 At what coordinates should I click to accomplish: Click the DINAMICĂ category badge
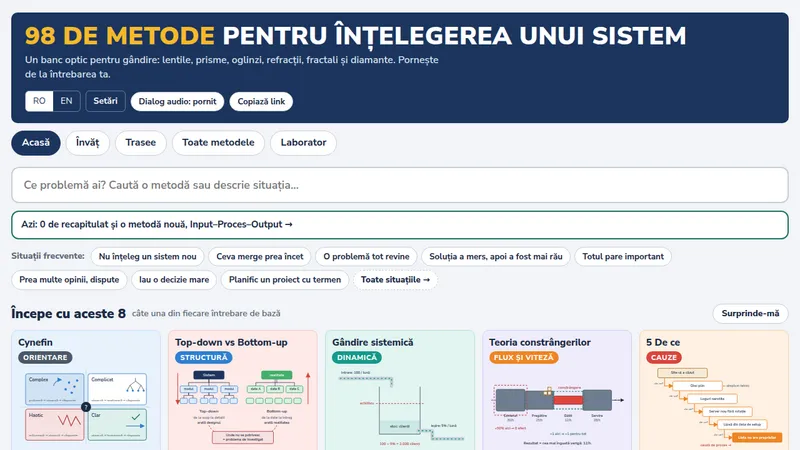pyautogui.click(x=357, y=358)
